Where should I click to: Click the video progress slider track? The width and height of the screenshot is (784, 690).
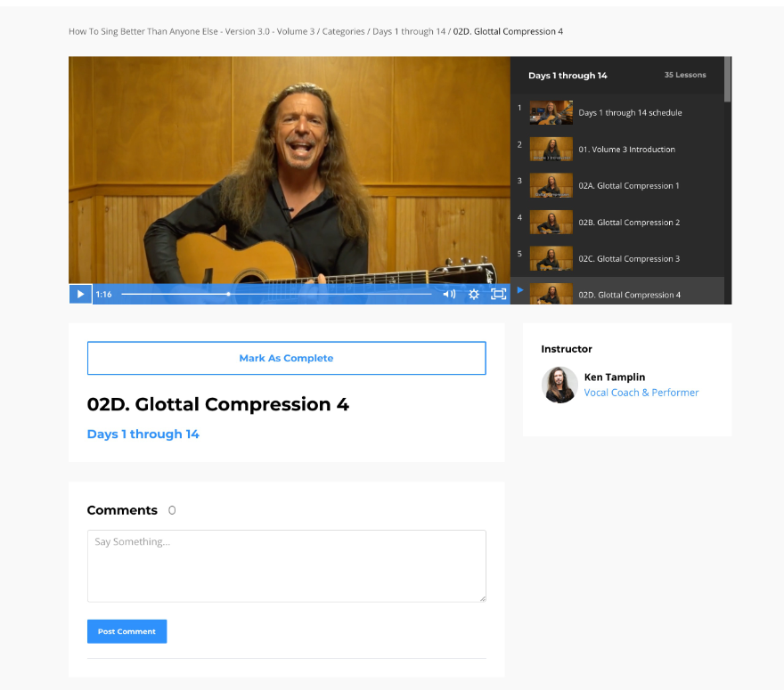[276, 295]
